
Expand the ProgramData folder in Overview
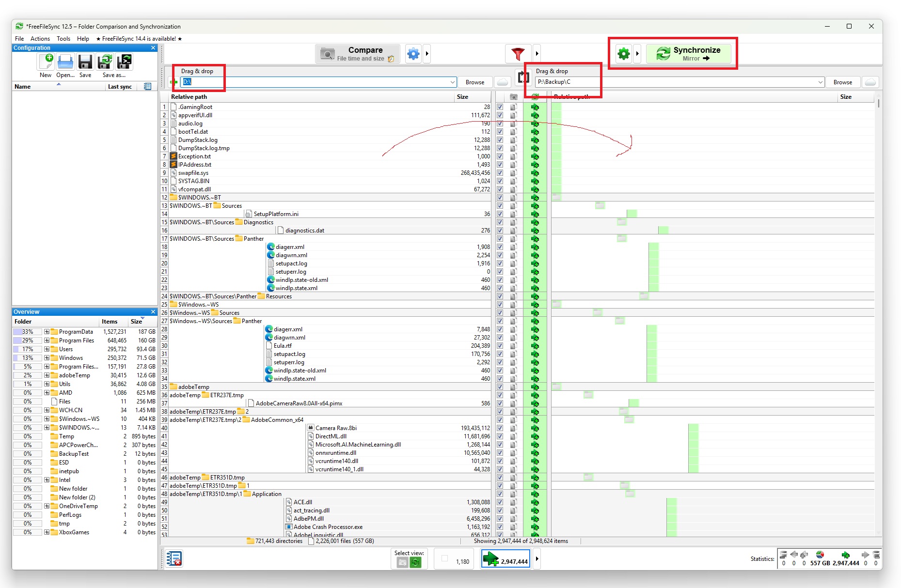[x=46, y=332]
